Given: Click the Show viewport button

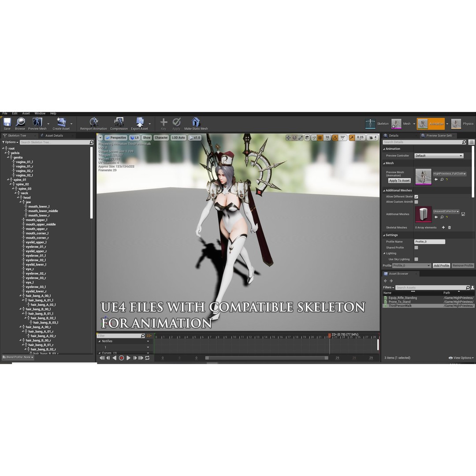Looking at the screenshot, I should tap(147, 138).
